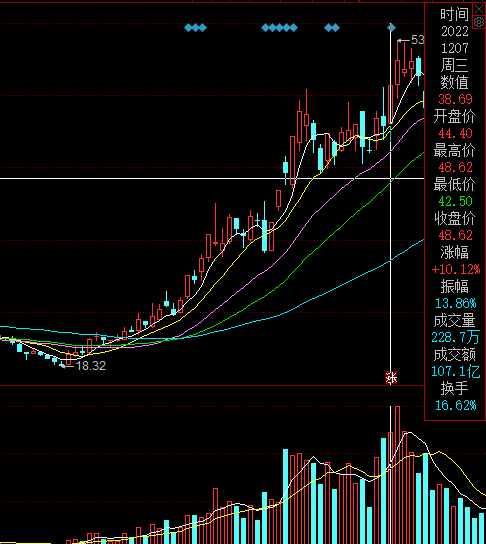Select the 收盘价 value 48.62 in panel
The height and width of the screenshot is (544, 486).
455,236
